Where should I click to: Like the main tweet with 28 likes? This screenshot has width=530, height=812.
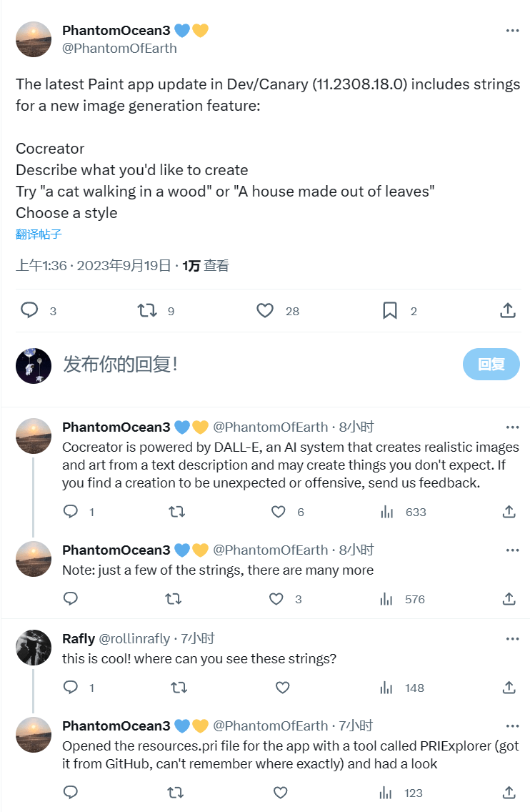265,310
